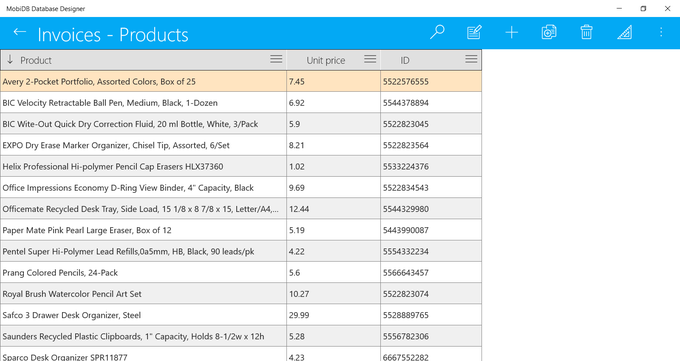680x361 pixels.
Task: Open Product column hamburger menu
Action: pyautogui.click(x=276, y=59)
